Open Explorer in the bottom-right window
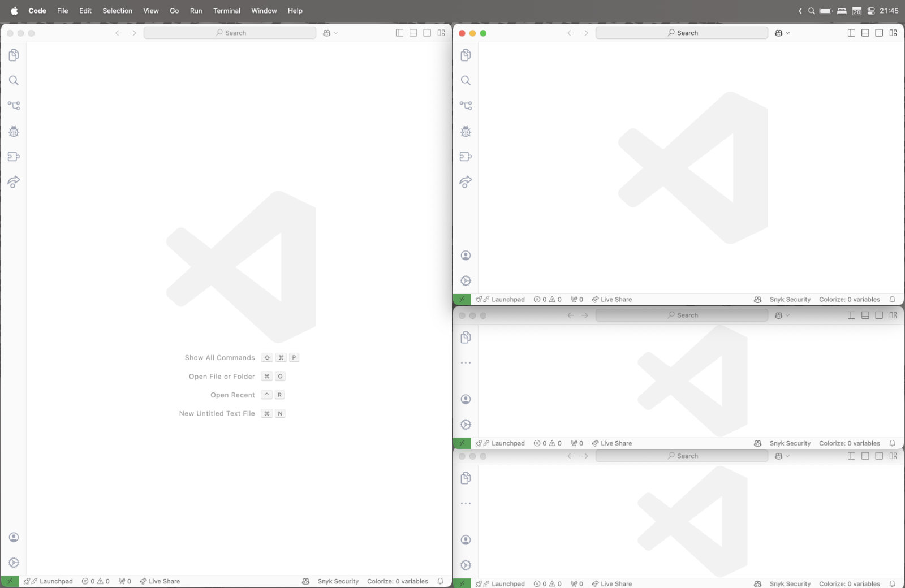The height and width of the screenshot is (588, 905). [466, 478]
